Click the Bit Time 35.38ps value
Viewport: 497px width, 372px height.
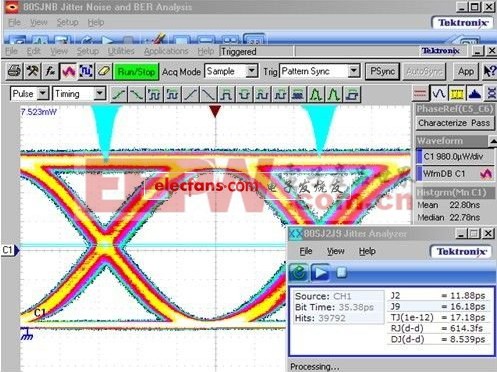click(356, 307)
